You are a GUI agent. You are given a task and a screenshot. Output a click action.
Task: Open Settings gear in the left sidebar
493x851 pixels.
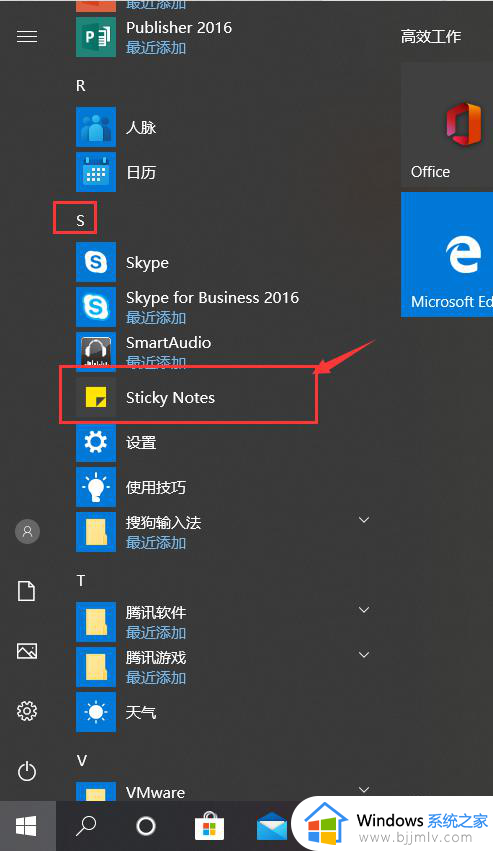tap(27, 710)
